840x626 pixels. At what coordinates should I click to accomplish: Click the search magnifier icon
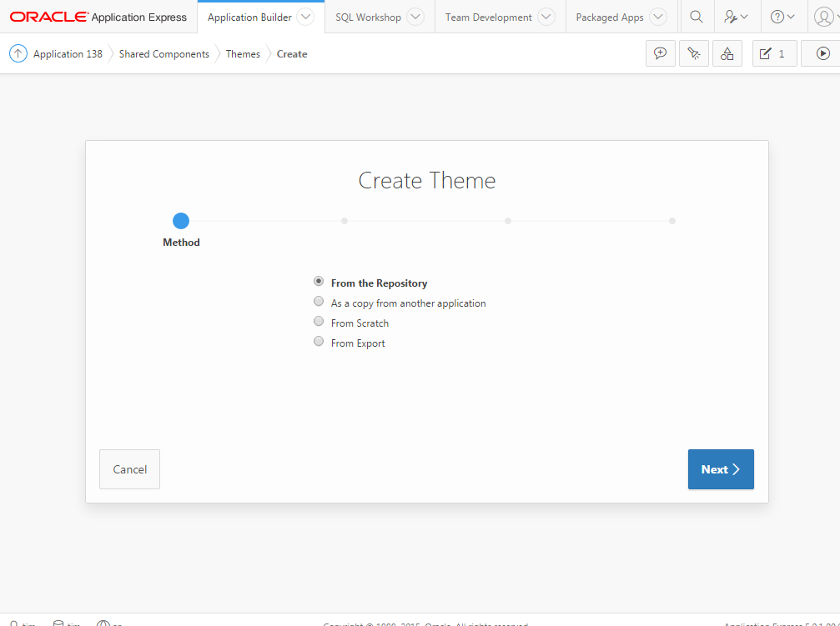(x=696, y=17)
